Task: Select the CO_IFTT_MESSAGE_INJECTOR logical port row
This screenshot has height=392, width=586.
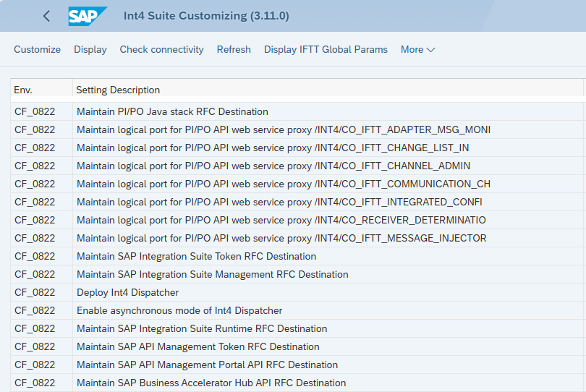Action: click(281, 238)
